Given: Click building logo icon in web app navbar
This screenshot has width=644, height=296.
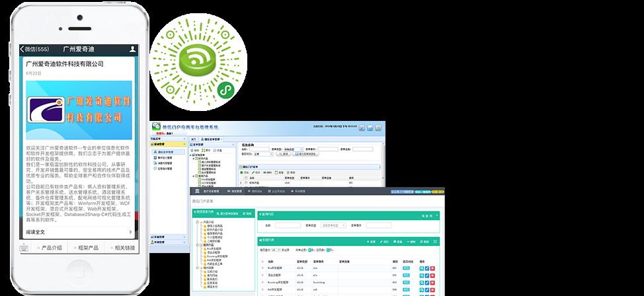Looking at the screenshot, I should [197, 191].
